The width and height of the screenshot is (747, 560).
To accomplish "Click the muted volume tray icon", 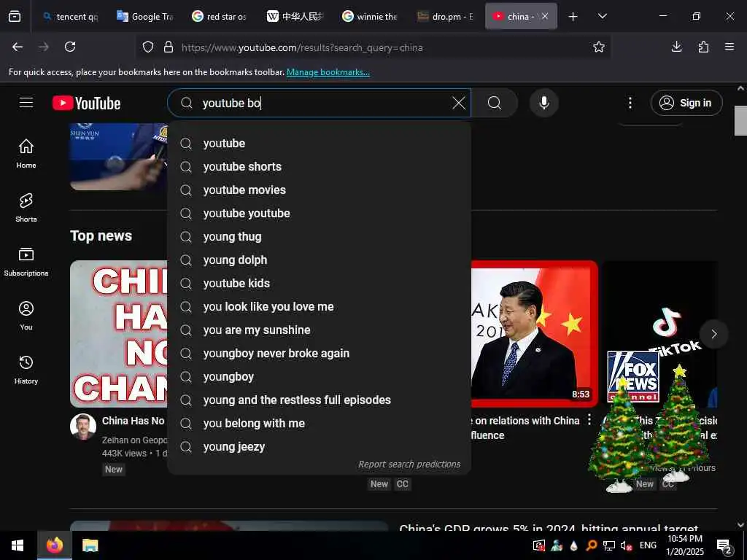I will tap(626, 545).
